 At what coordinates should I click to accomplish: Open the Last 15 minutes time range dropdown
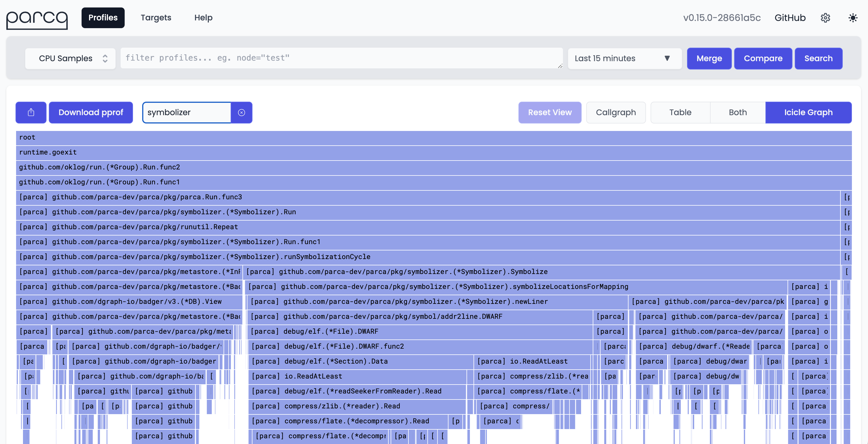(625, 58)
